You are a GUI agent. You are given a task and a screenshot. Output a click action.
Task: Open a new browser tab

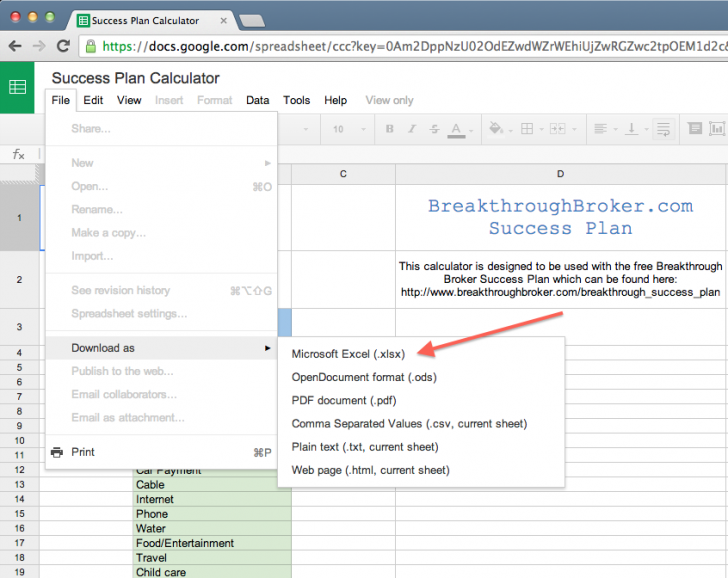(252, 21)
